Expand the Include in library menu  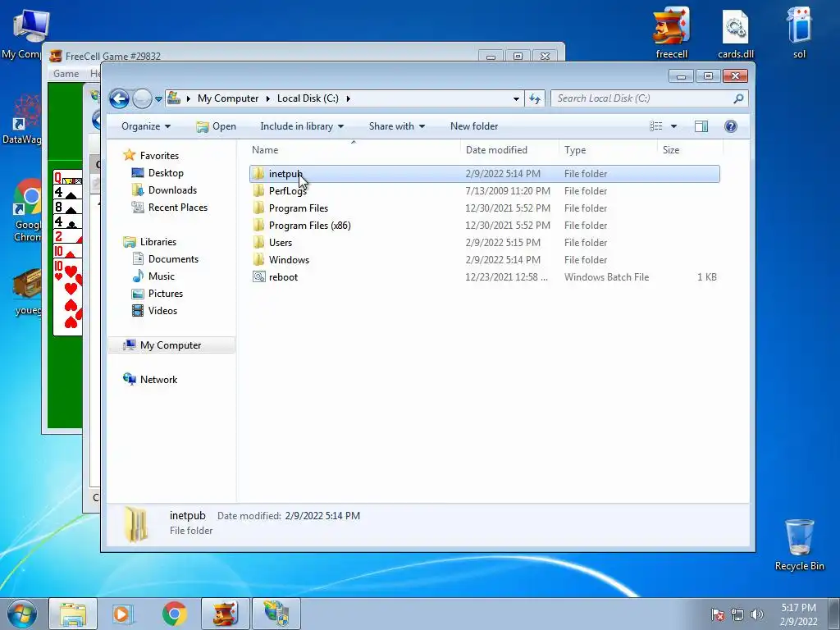tap(302, 126)
